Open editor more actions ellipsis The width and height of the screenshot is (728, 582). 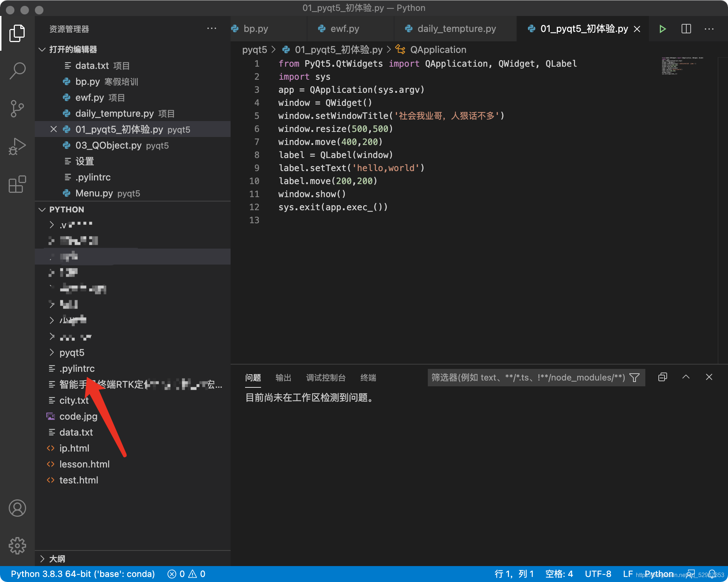709,29
